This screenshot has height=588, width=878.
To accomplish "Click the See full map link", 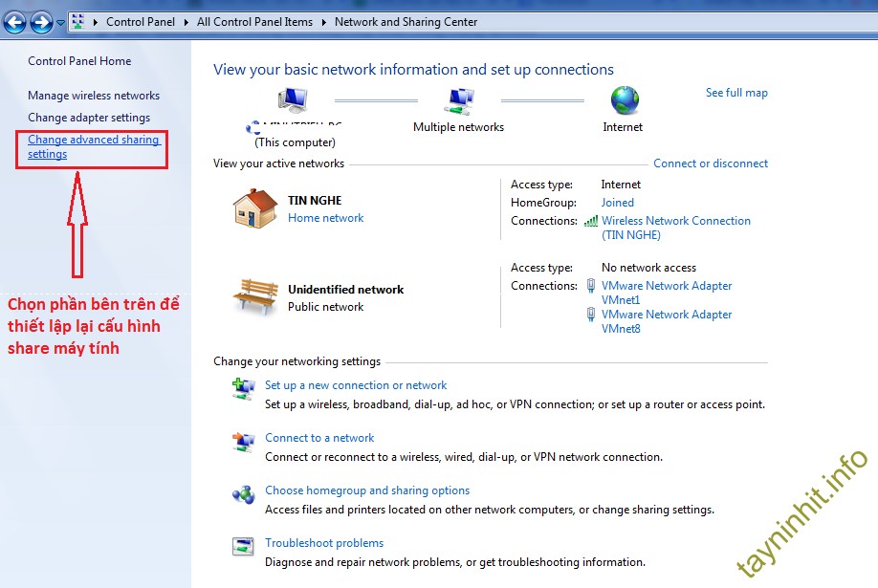I will tap(736, 93).
